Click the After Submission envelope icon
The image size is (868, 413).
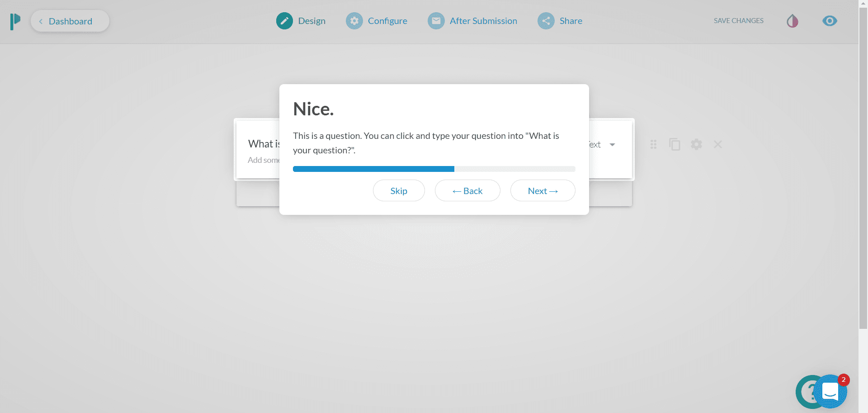[436, 21]
